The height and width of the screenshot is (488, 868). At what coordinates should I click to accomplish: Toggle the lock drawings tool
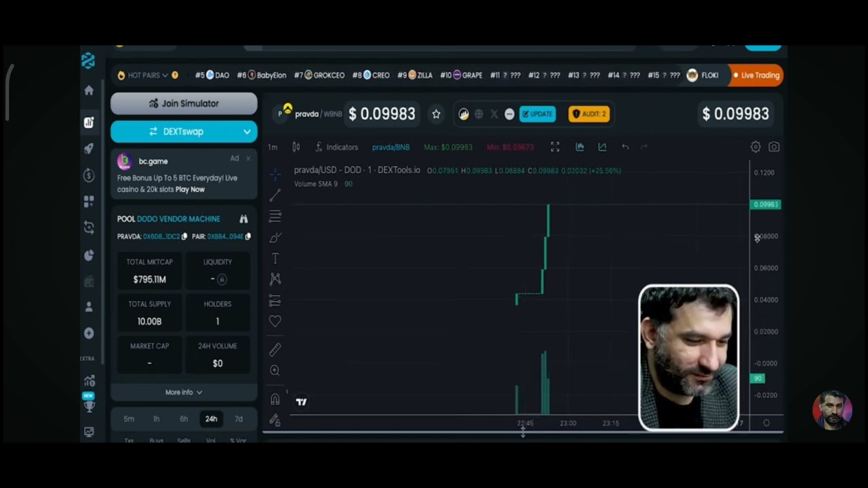(275, 420)
